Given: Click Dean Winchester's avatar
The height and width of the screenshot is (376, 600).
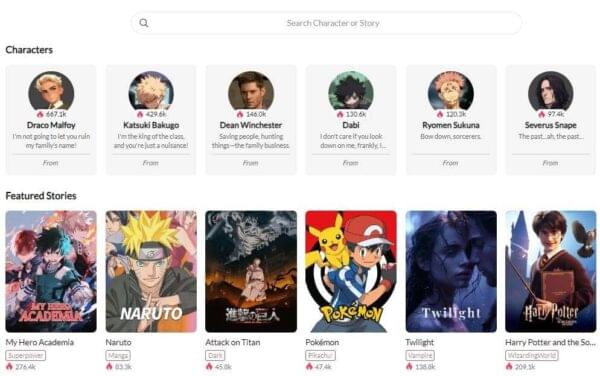Looking at the screenshot, I should 251,93.
